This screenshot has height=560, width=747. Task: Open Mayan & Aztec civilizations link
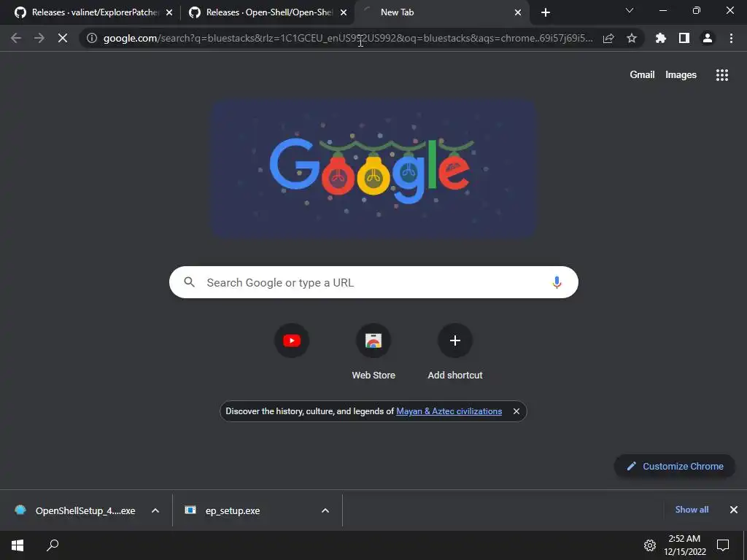point(449,411)
